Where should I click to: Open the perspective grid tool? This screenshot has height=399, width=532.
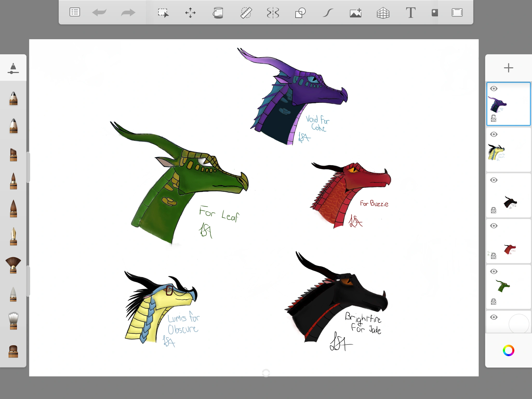(383, 12)
